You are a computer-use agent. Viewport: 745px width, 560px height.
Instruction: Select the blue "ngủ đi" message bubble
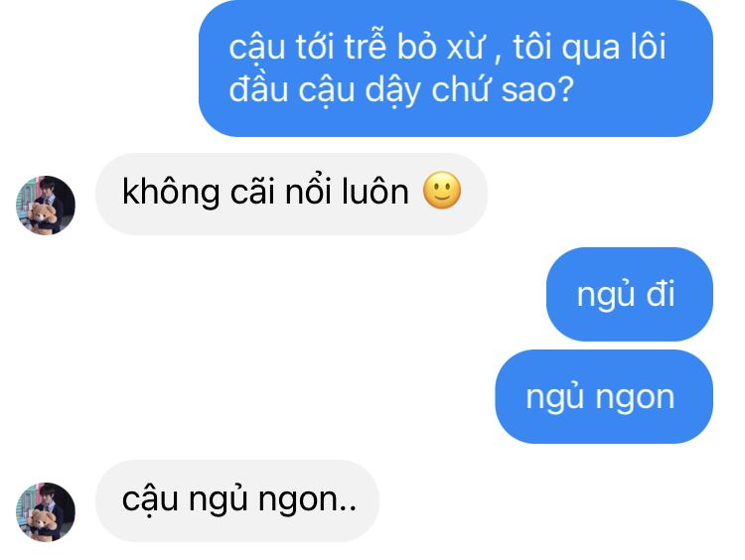coord(630,294)
